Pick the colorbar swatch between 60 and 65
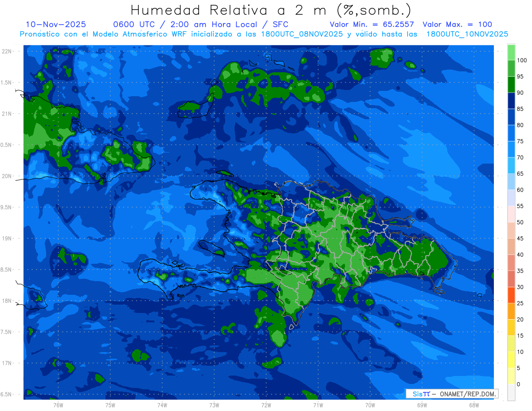 pos(511,182)
